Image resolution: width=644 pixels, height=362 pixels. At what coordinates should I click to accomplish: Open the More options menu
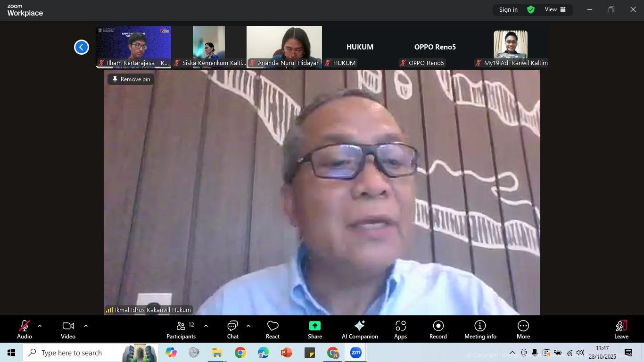click(x=523, y=330)
